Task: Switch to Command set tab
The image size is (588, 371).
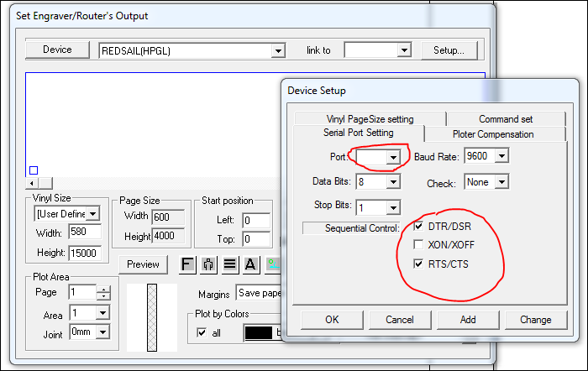Action: pos(506,119)
